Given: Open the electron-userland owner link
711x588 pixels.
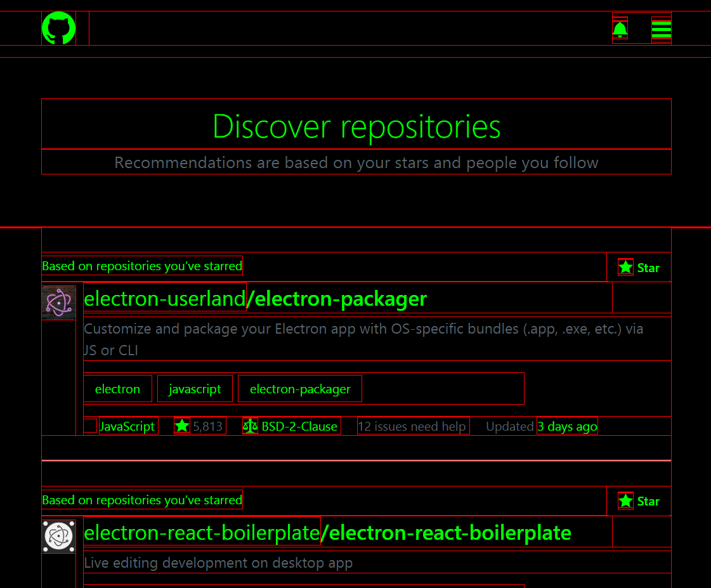Looking at the screenshot, I should pyautogui.click(x=165, y=298).
